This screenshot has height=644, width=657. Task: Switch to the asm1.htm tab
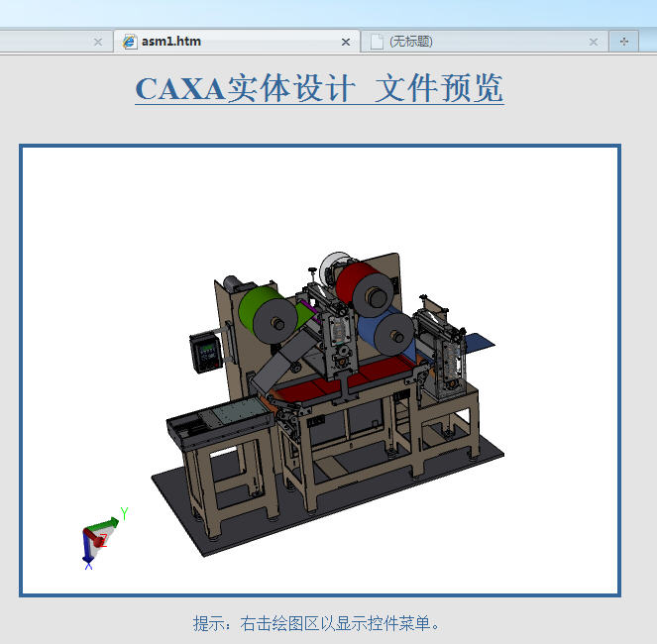237,42
